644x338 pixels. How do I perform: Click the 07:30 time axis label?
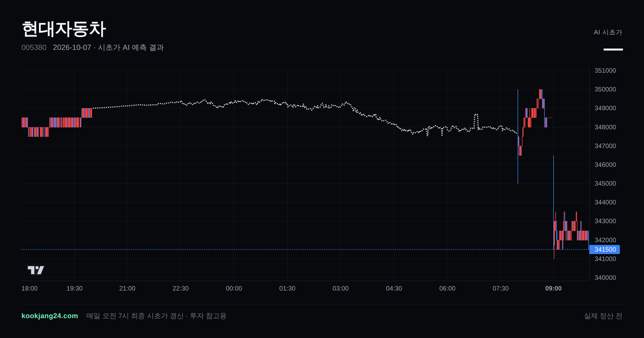(501, 288)
